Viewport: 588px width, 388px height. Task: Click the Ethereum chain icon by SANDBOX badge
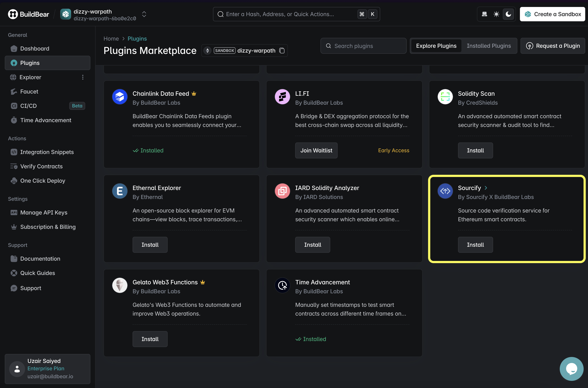click(207, 51)
